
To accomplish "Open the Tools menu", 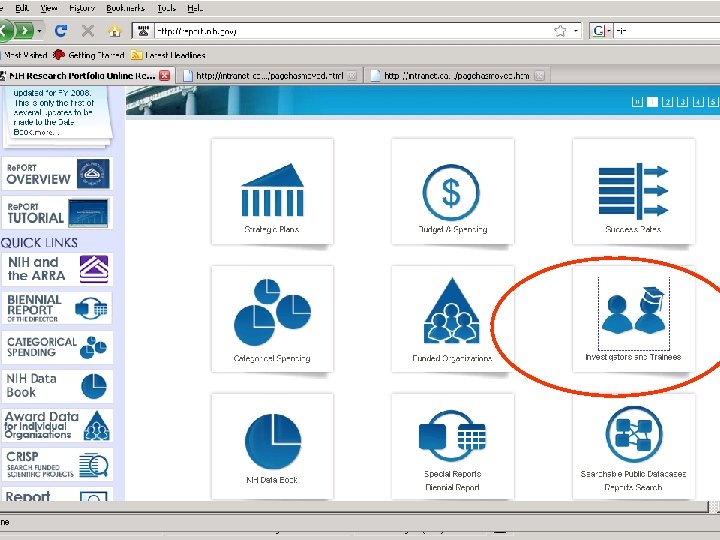I will point(167,8).
